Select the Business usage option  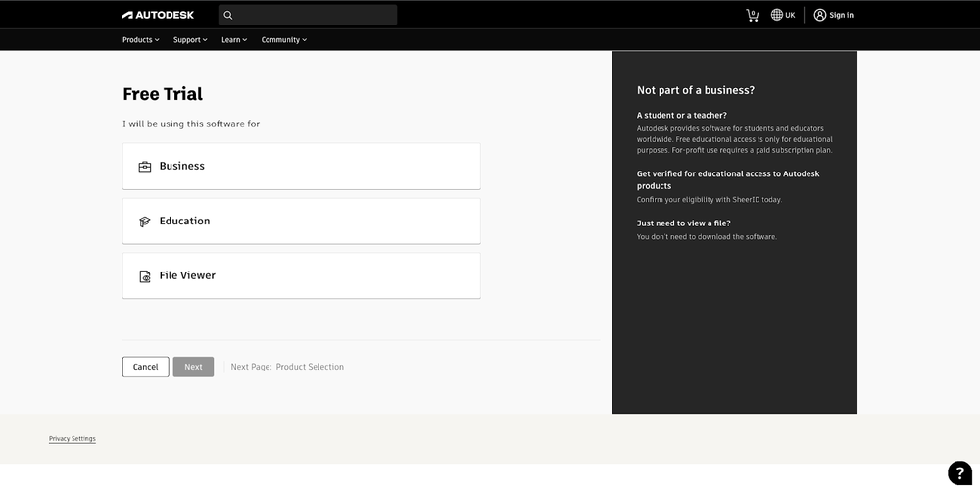[301, 167]
